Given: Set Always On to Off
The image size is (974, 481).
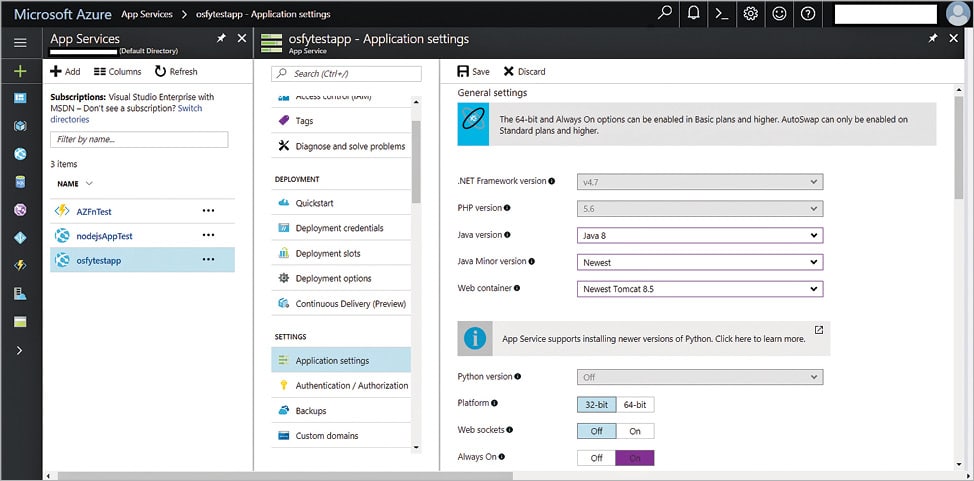Looking at the screenshot, I should [x=596, y=458].
